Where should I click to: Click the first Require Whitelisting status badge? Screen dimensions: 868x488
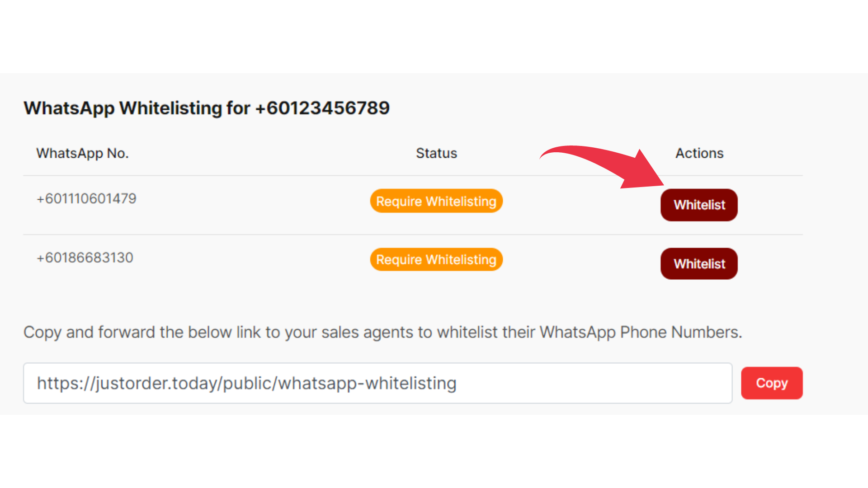tap(436, 201)
